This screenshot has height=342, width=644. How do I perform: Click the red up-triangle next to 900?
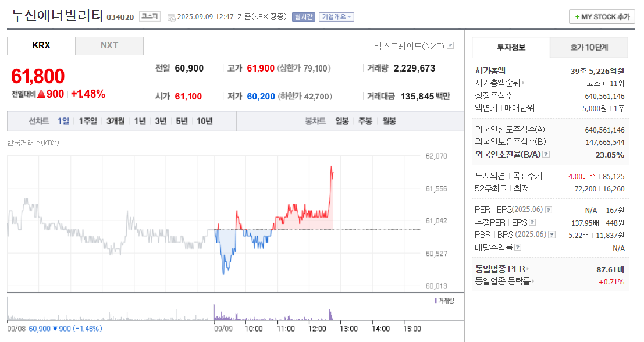(41, 94)
